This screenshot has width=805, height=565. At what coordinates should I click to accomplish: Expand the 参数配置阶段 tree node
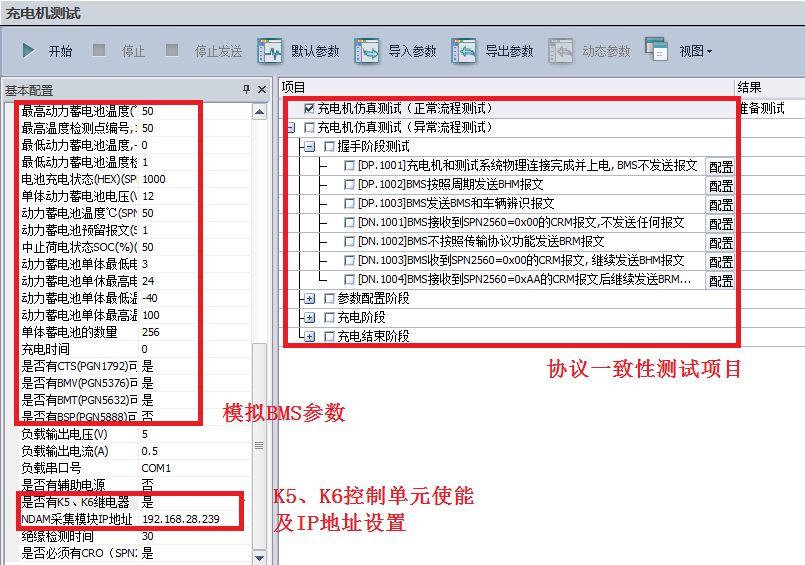tap(309, 298)
